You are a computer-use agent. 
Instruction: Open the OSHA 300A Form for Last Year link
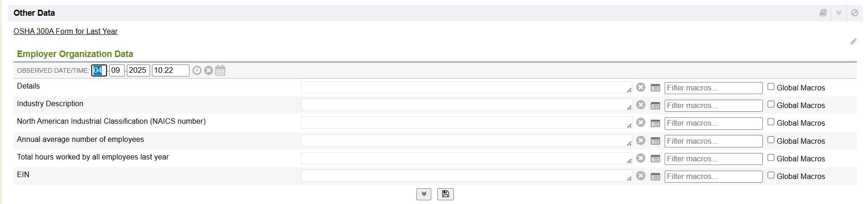(x=65, y=32)
